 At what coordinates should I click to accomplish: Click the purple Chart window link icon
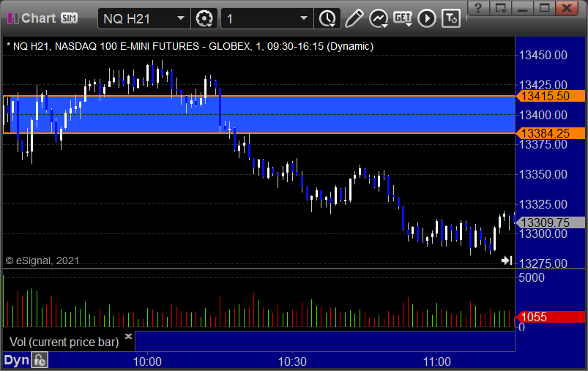tap(13, 18)
